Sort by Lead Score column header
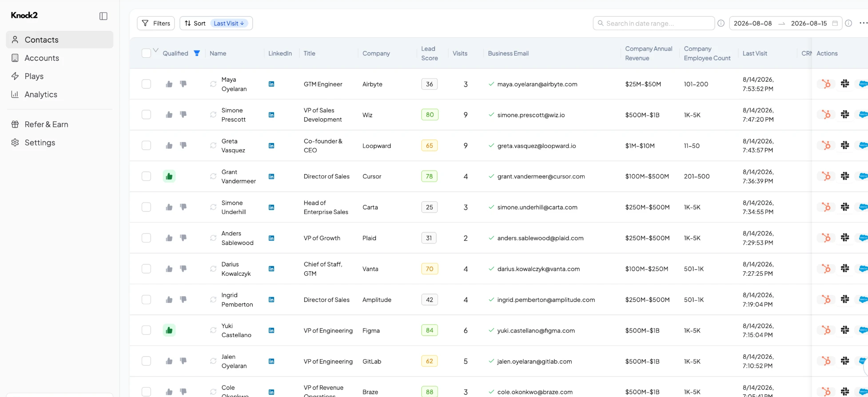Viewport: 868px width, 397px height. 430,53
